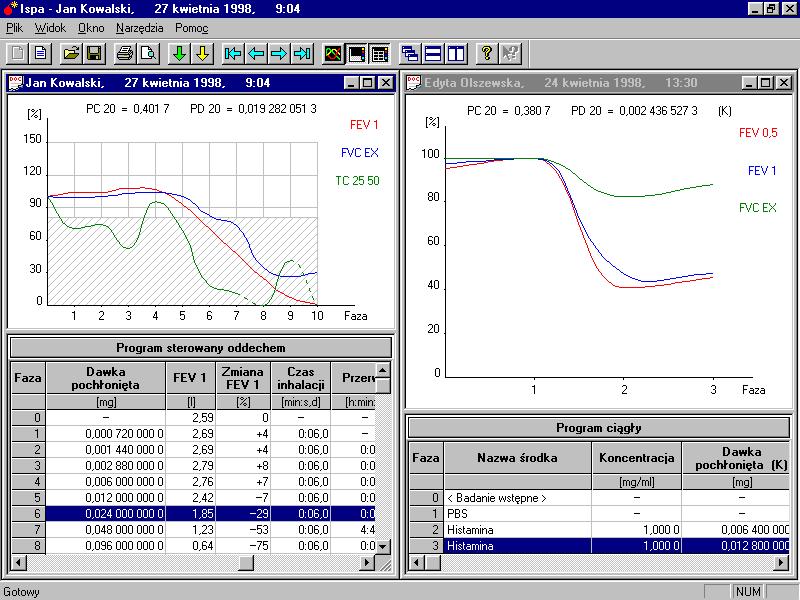800x600 pixels.
Task: Toggle the curves chart view icon
Action: [x=333, y=54]
